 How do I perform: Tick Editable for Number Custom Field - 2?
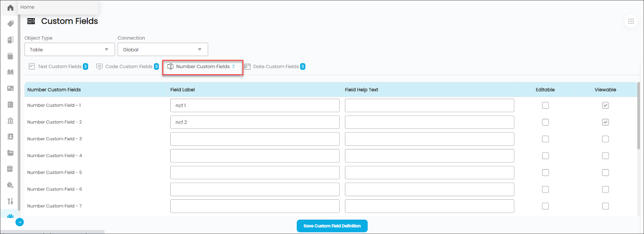click(x=545, y=122)
